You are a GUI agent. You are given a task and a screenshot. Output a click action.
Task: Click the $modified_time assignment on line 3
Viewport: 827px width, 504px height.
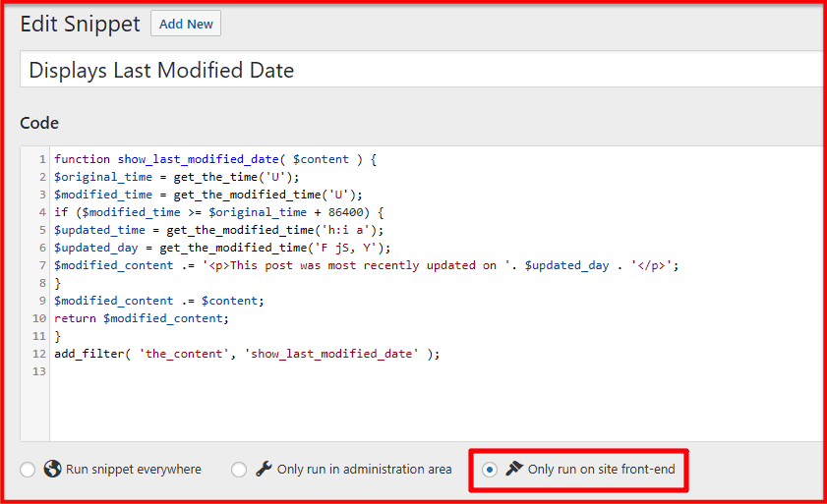[208, 195]
